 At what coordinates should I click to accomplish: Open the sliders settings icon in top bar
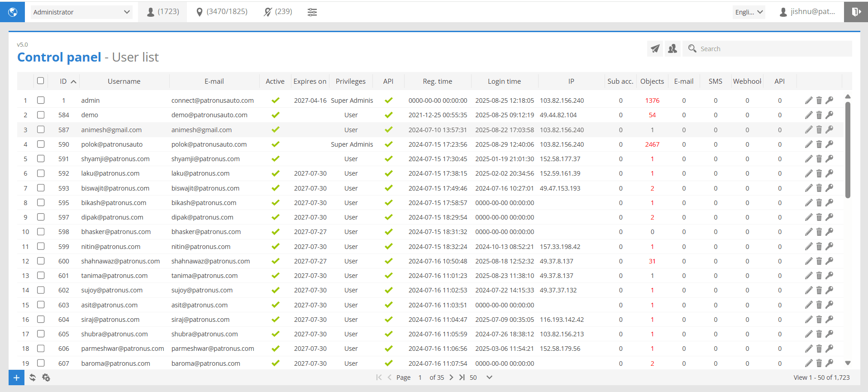312,12
